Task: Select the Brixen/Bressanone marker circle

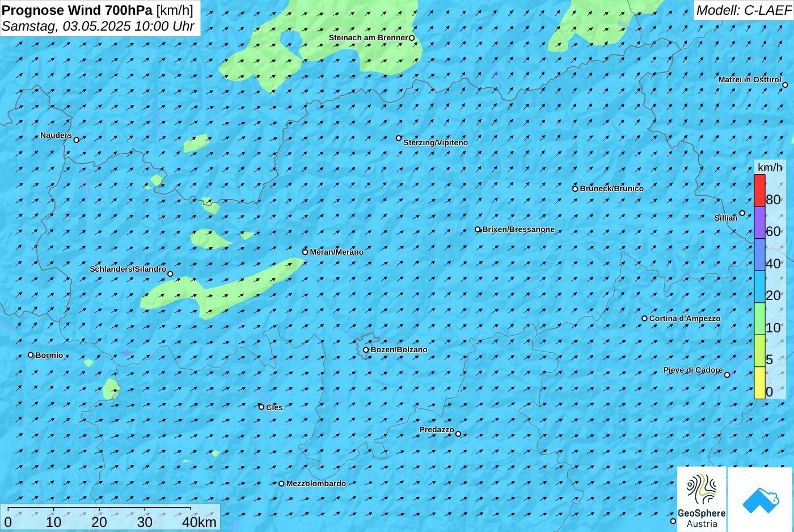Action: 478,230
